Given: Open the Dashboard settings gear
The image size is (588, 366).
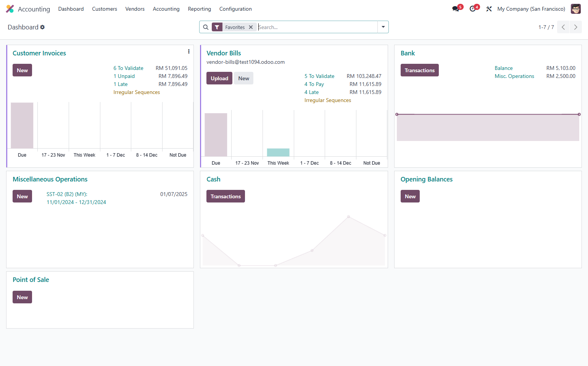Looking at the screenshot, I should click(42, 27).
